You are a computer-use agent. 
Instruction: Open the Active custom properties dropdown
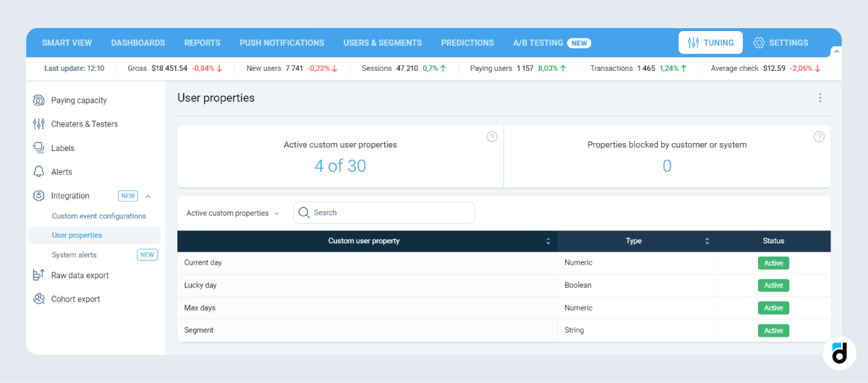click(232, 213)
